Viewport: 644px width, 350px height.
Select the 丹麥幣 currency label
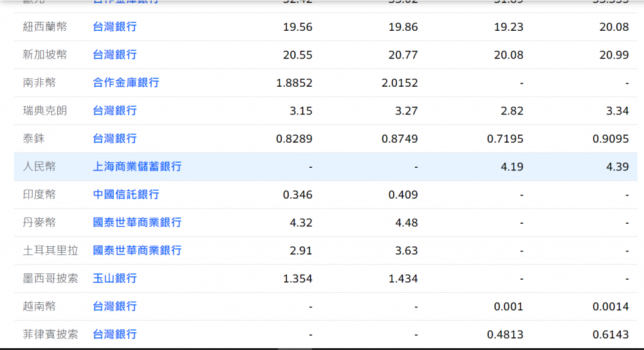(x=40, y=222)
